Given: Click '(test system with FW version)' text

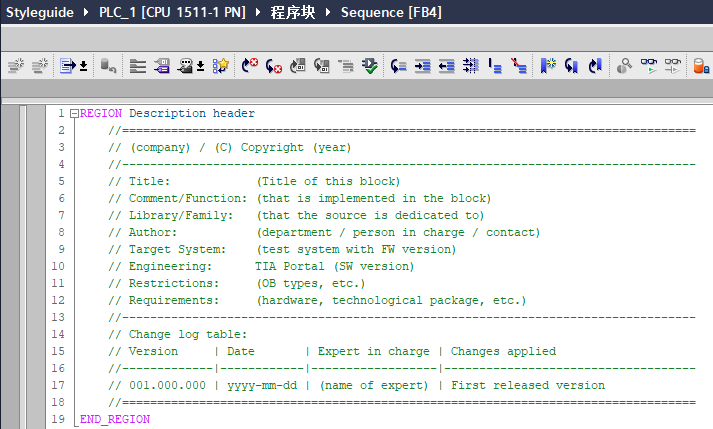Looking at the screenshot, I should point(356,249).
